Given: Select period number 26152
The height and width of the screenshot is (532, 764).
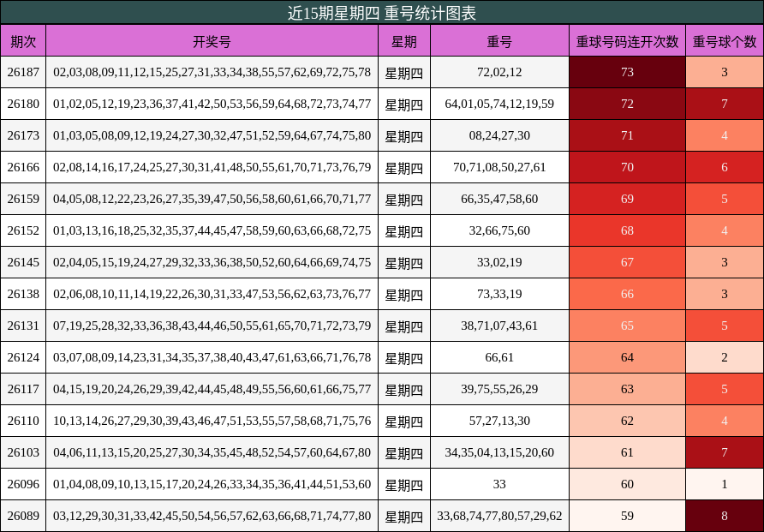Looking at the screenshot, I should tap(23, 230).
